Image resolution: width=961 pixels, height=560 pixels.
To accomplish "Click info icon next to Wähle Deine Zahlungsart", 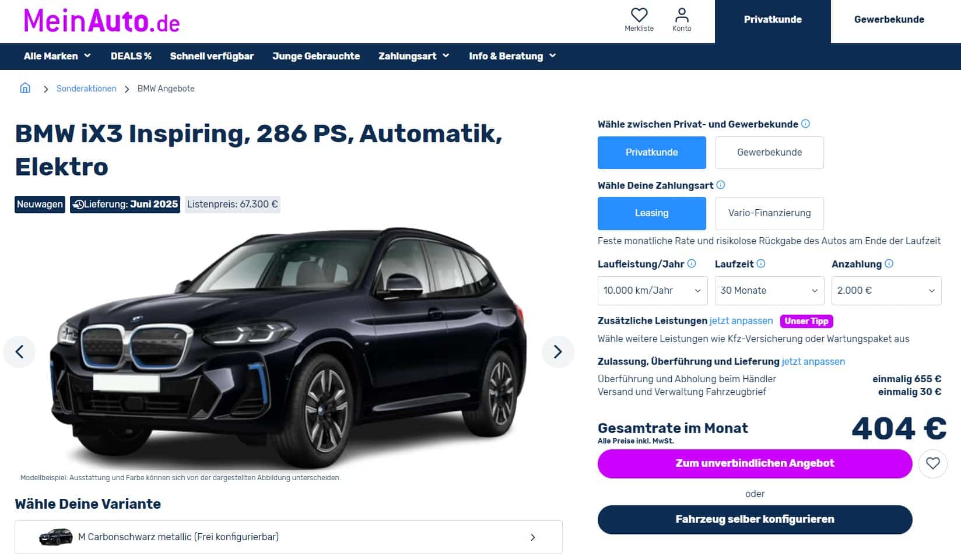I will [721, 185].
